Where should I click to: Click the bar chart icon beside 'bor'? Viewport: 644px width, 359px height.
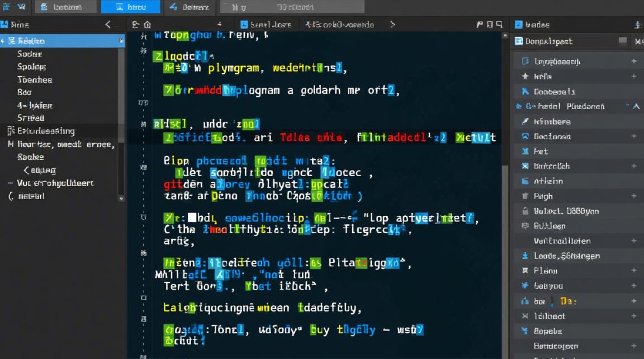pos(524,301)
